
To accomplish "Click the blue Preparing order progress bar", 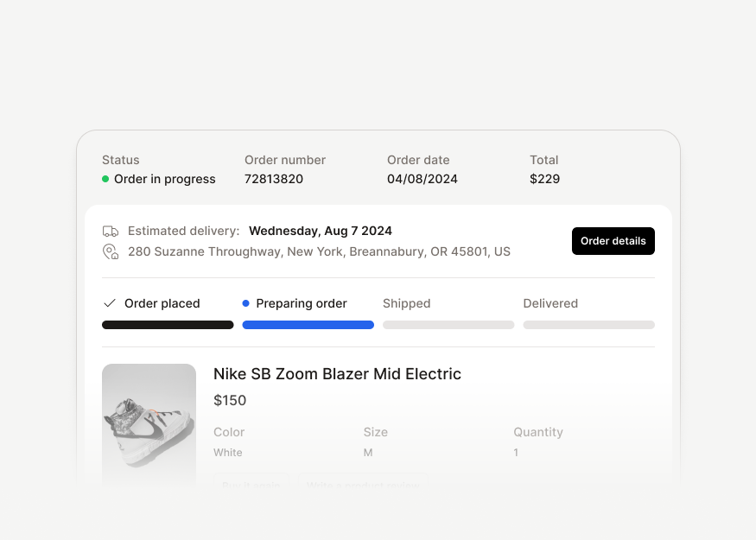I will [x=308, y=325].
